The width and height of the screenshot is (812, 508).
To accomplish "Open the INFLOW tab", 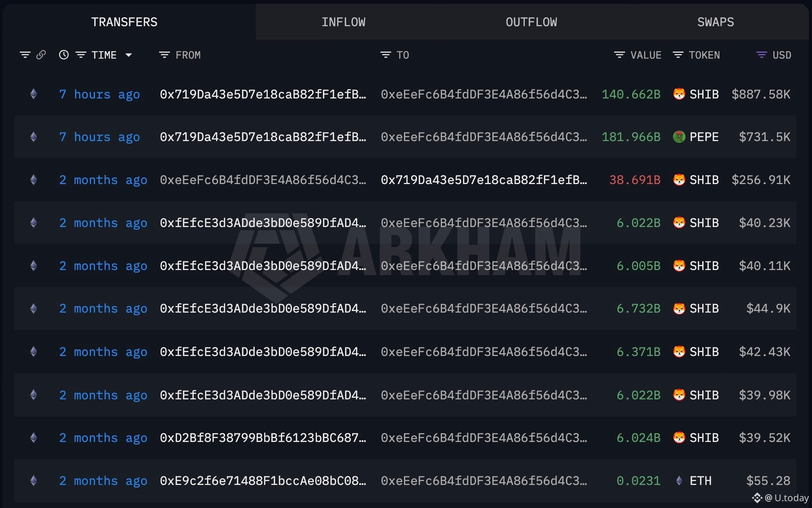I will point(343,22).
